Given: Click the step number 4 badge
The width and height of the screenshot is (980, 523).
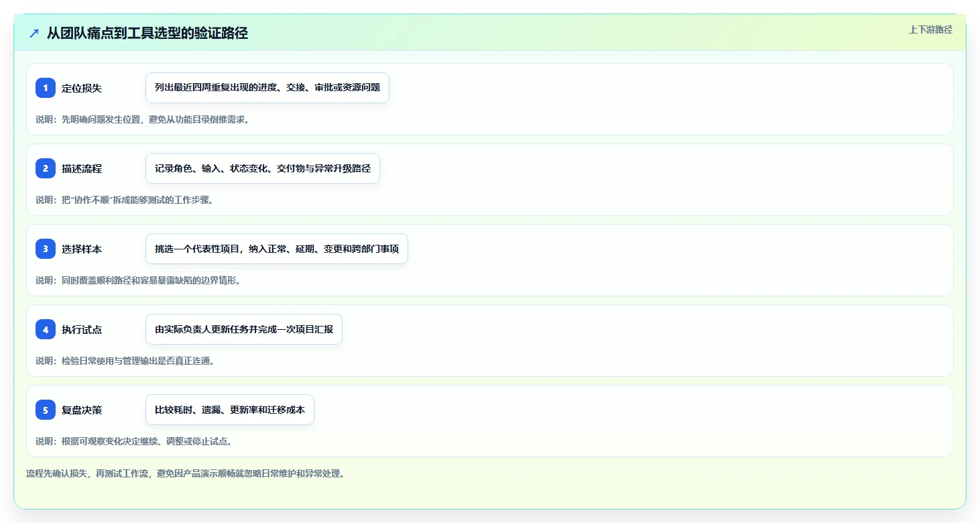Looking at the screenshot, I should (46, 329).
